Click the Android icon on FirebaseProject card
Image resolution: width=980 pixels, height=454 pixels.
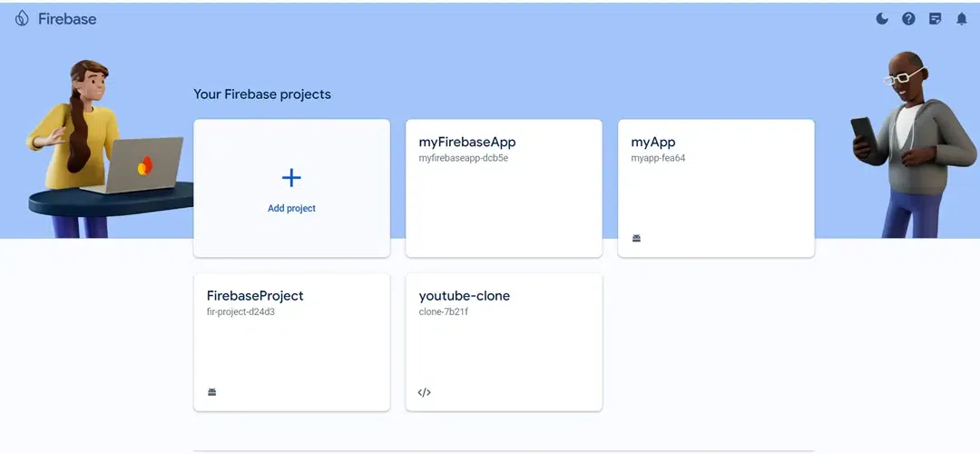tap(211, 392)
